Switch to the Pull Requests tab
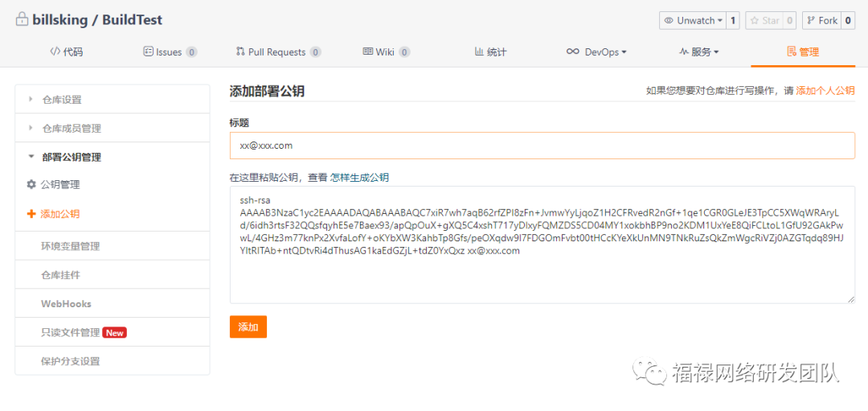This screenshot has width=868, height=411. pos(278,52)
